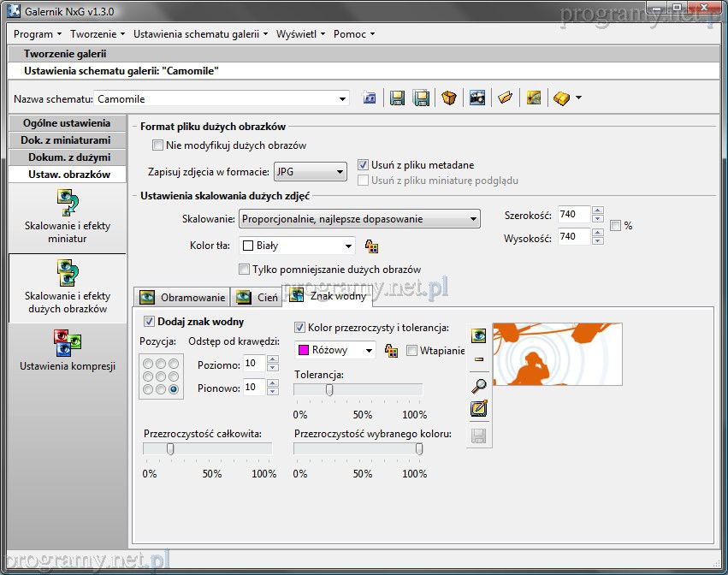The height and width of the screenshot is (575, 728).
Task: Go to Dok. z miniaturami section
Action: click(x=67, y=140)
